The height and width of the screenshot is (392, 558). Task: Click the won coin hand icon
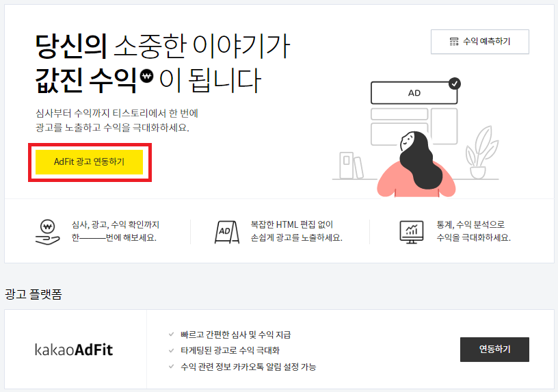click(48, 232)
